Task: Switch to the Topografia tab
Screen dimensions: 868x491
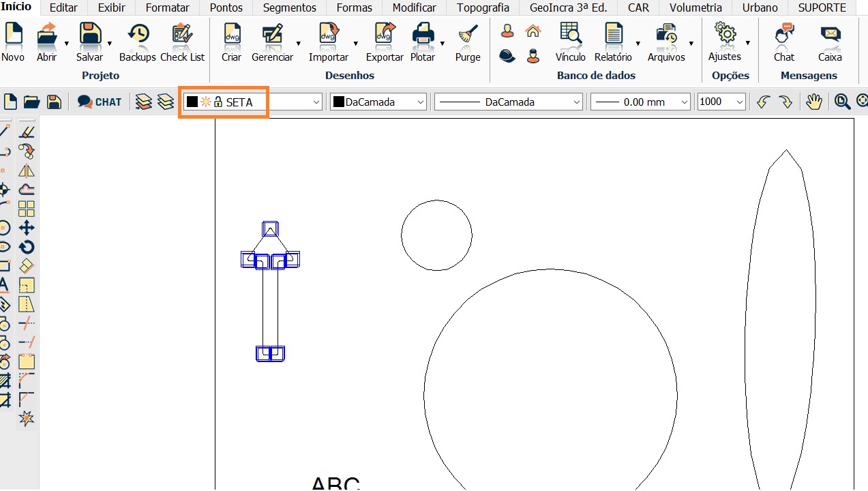Action: point(483,8)
